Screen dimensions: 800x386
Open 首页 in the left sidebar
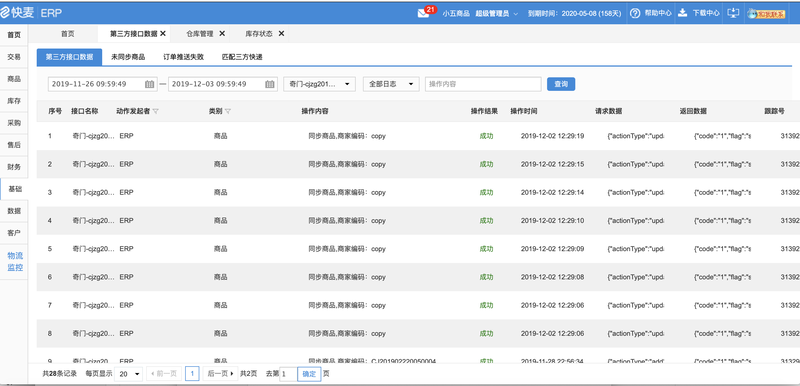14,35
